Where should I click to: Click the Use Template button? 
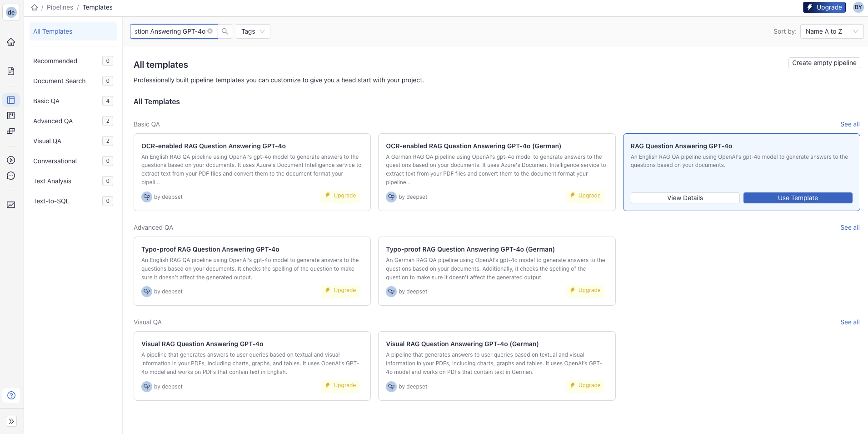pos(798,198)
